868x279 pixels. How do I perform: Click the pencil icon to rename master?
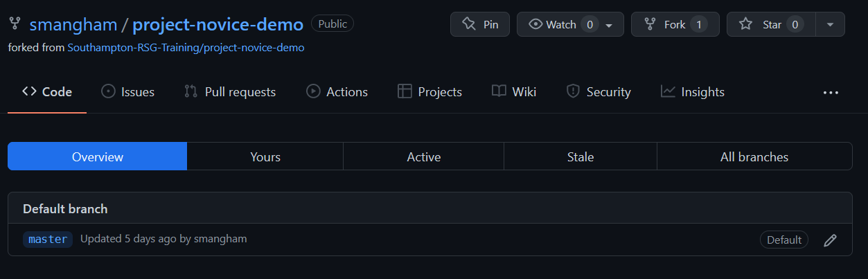click(830, 240)
